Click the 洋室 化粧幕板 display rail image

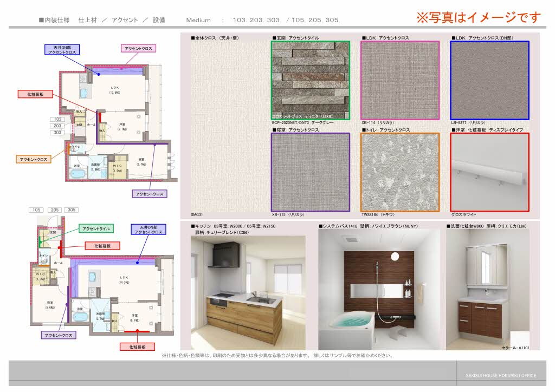pos(489,172)
